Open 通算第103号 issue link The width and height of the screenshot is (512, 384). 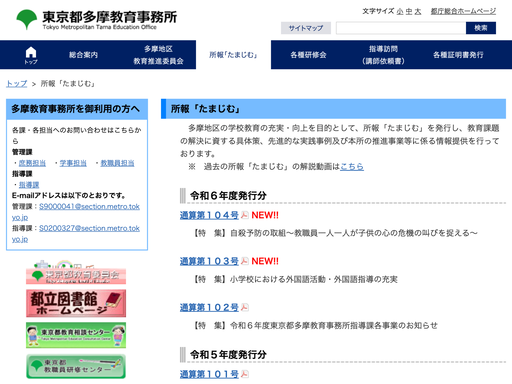209,261
